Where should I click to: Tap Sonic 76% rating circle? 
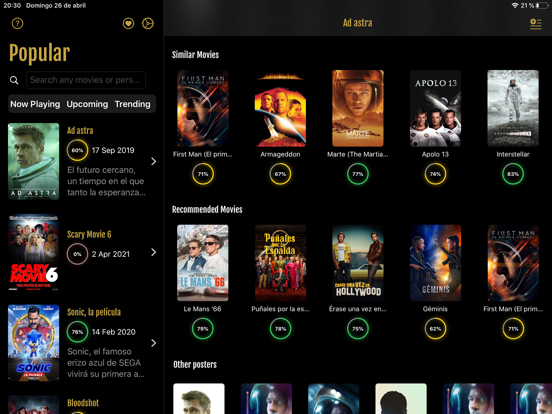[x=77, y=332]
